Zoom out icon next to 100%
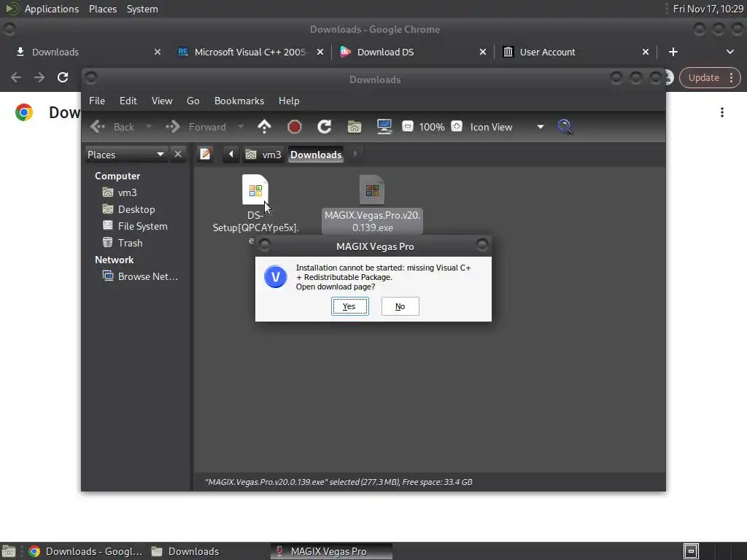Image resolution: width=747 pixels, height=560 pixels. [x=408, y=126]
